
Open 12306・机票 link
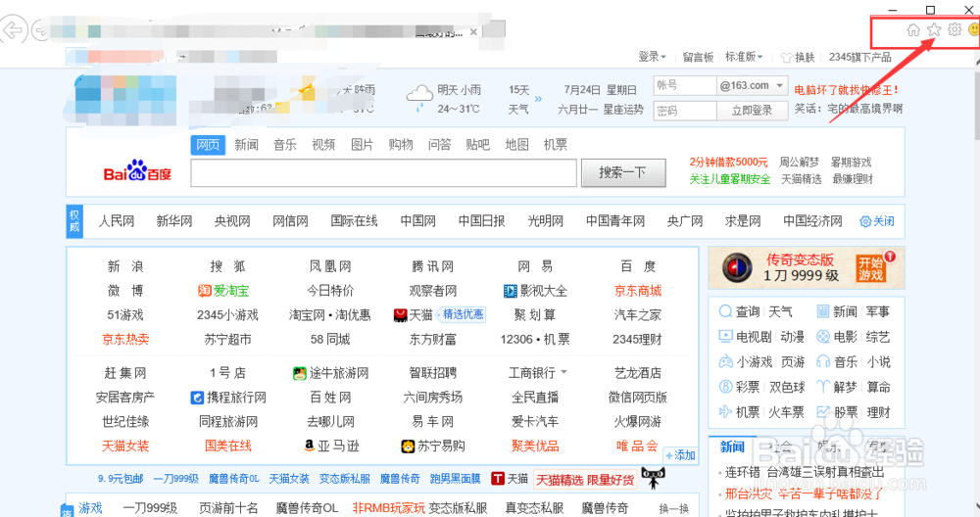pos(535,339)
